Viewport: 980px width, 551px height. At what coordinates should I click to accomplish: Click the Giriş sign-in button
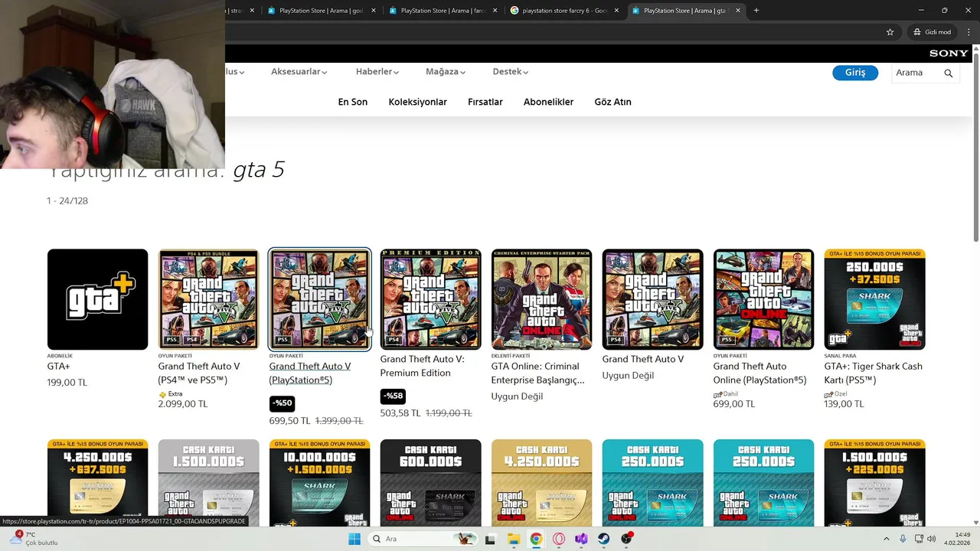tap(855, 73)
